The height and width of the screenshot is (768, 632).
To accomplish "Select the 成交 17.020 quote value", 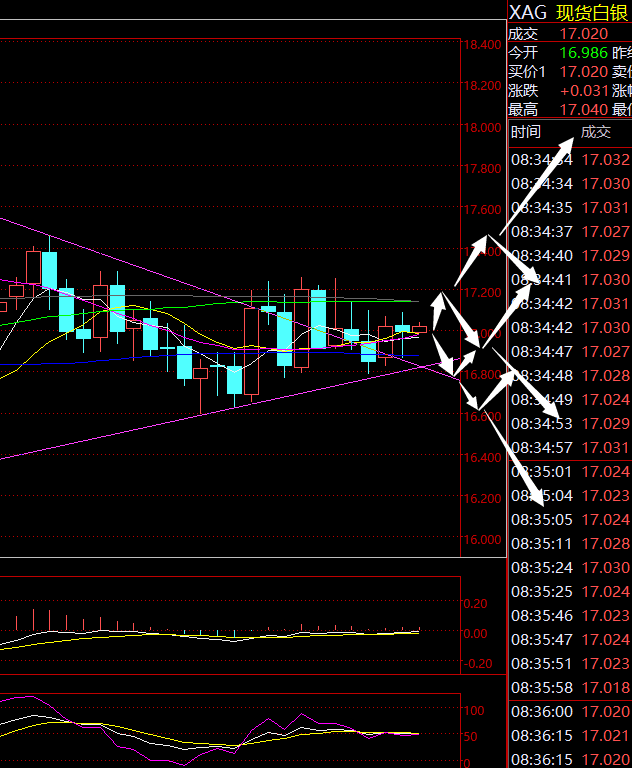I will point(583,34).
